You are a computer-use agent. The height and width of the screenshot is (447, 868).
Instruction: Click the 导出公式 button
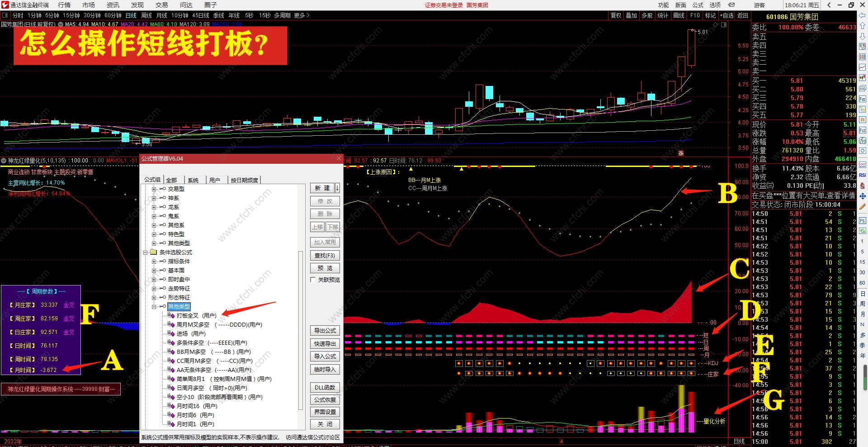[x=325, y=331]
